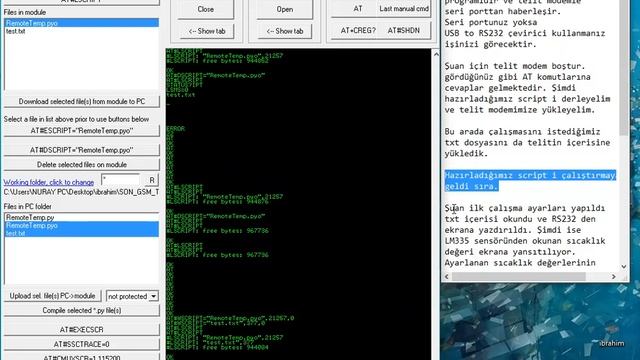This screenshot has height=360, width=640.
Task: Compile selected *.py files
Action: point(82,311)
